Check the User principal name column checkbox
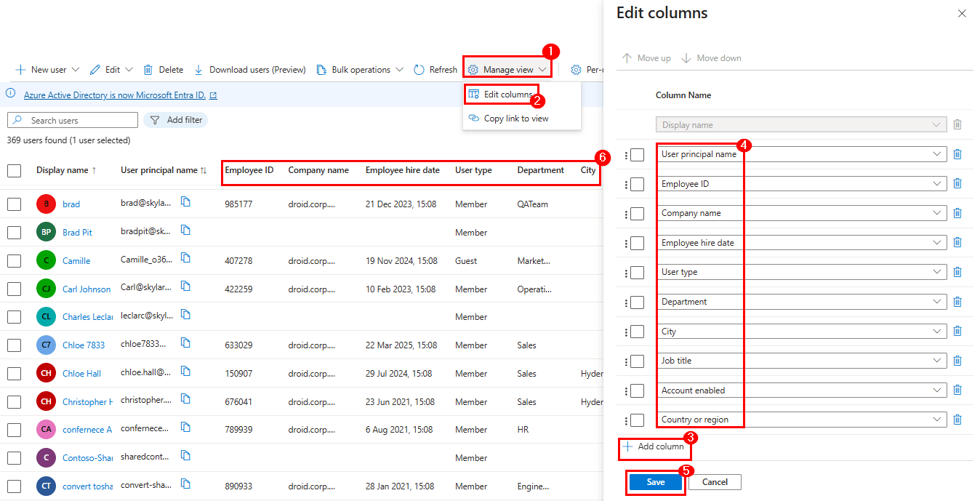 (x=637, y=155)
